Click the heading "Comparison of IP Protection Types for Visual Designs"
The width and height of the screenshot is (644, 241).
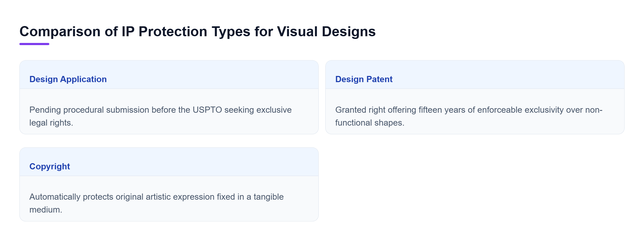coord(197,31)
